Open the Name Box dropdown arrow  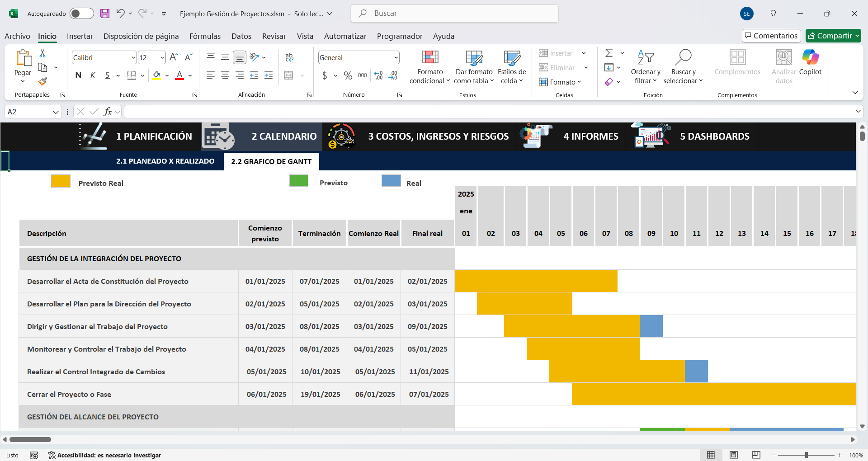click(x=56, y=112)
